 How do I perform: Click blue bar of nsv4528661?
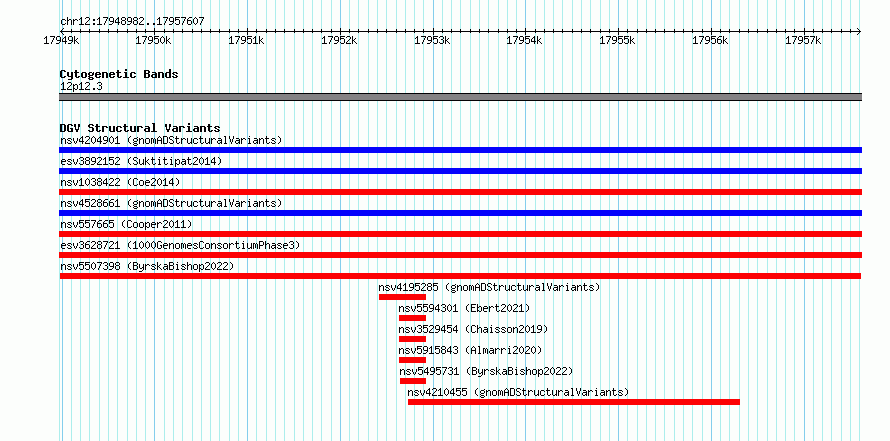[460, 213]
